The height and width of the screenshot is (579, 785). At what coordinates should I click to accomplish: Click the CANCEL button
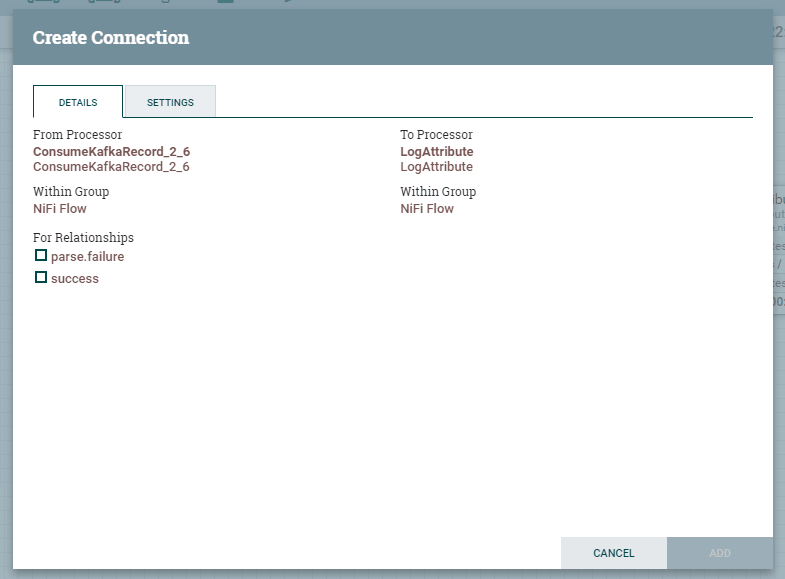(614, 552)
